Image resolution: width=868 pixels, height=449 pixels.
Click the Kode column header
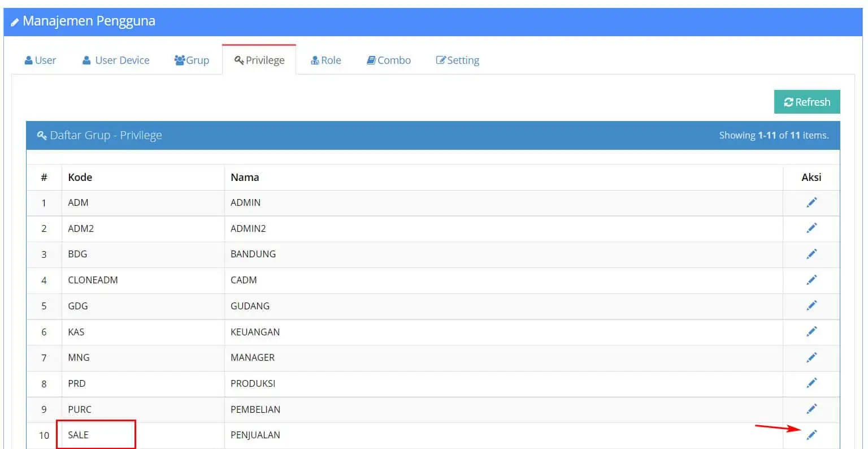point(80,178)
